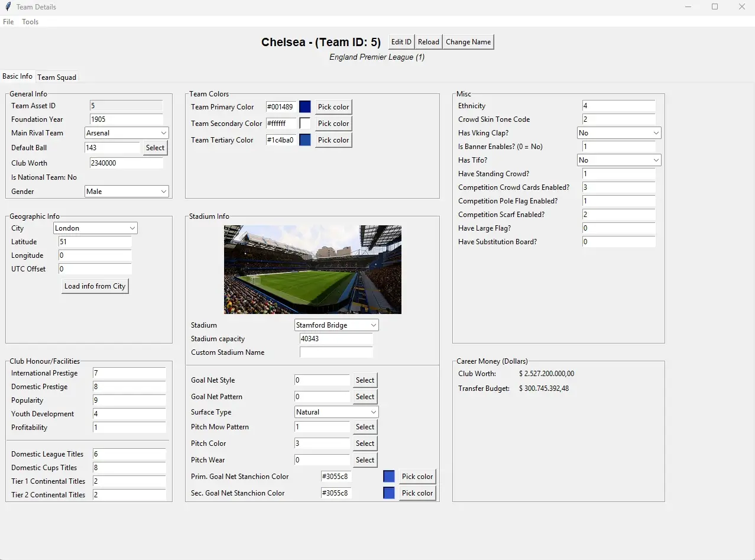The width and height of the screenshot is (755, 560).
Task: Click Select for Pitch Wear
Action: [365, 460]
